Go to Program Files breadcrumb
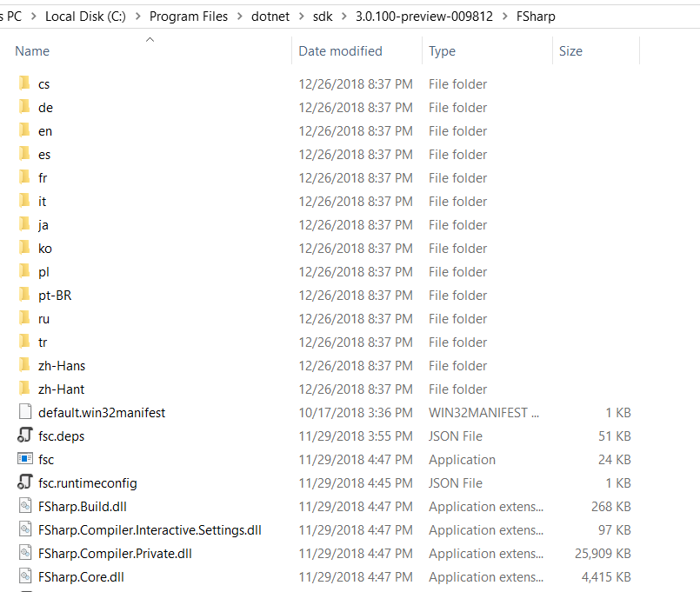The width and height of the screenshot is (700, 592). (189, 17)
